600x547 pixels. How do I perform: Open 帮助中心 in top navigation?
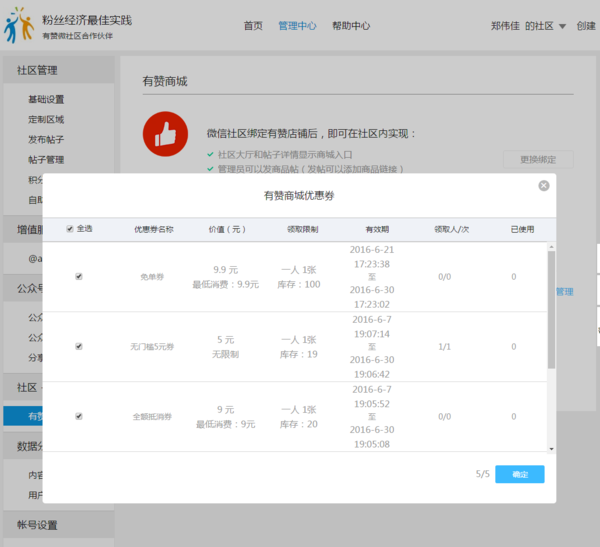click(351, 26)
